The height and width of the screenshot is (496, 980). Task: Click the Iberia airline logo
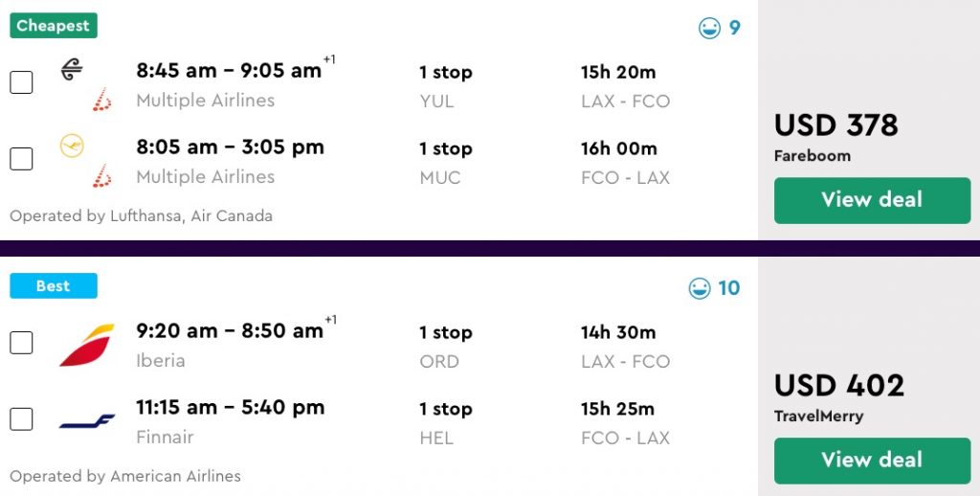point(87,345)
